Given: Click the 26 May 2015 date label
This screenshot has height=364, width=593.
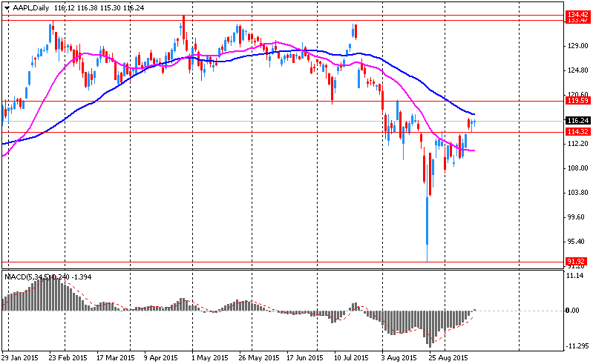Looking at the screenshot, I should coord(259,357).
